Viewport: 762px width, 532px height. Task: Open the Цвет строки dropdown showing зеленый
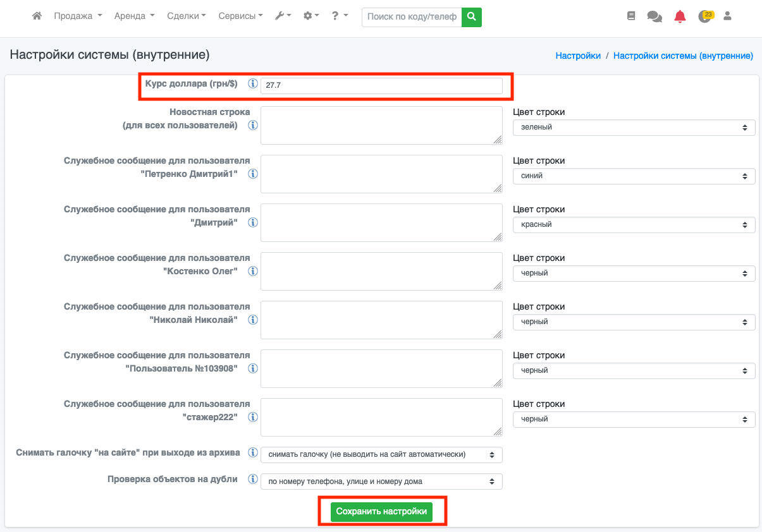coord(634,127)
